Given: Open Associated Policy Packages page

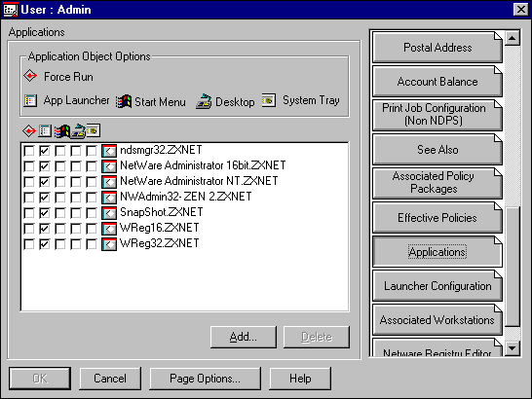Looking at the screenshot, I should (437, 183).
